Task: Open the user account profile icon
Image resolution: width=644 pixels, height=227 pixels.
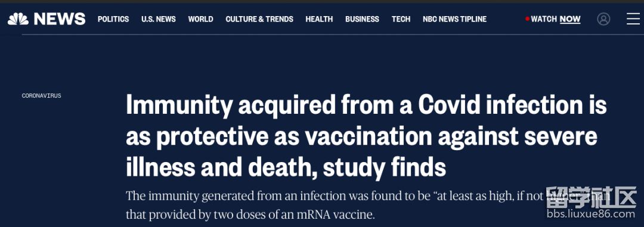Action: pyautogui.click(x=603, y=19)
